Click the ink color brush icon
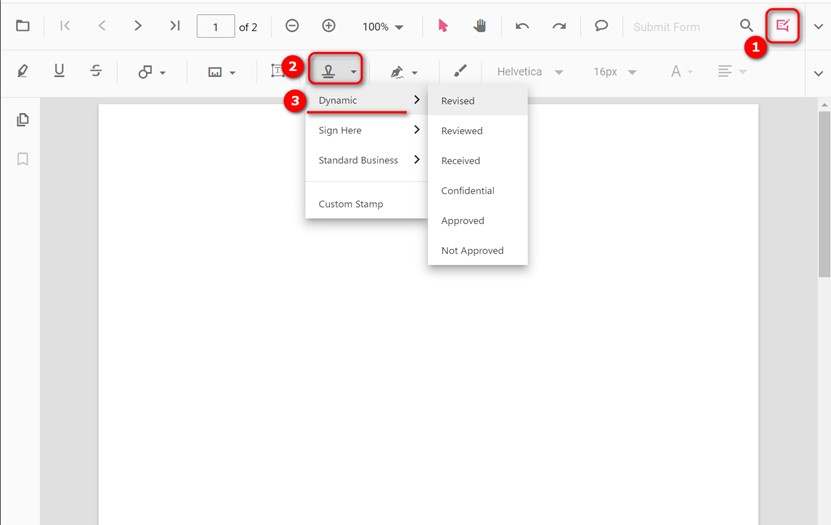 tap(460, 71)
